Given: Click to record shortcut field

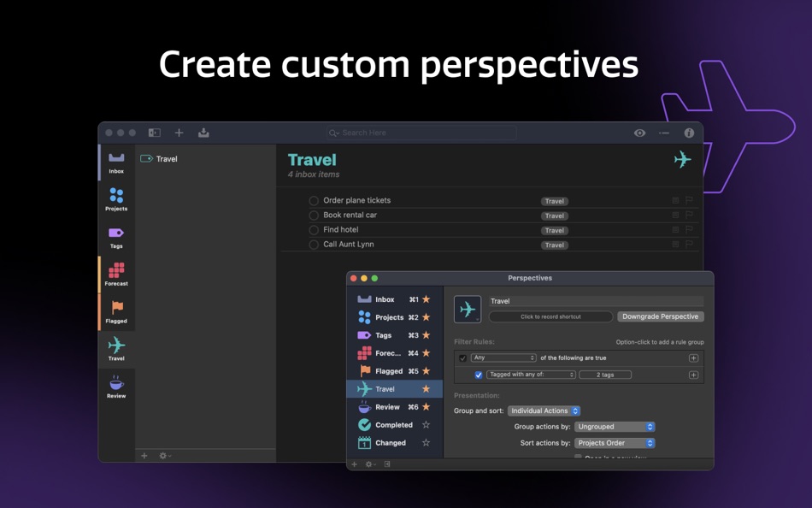Looking at the screenshot, I should [x=550, y=316].
